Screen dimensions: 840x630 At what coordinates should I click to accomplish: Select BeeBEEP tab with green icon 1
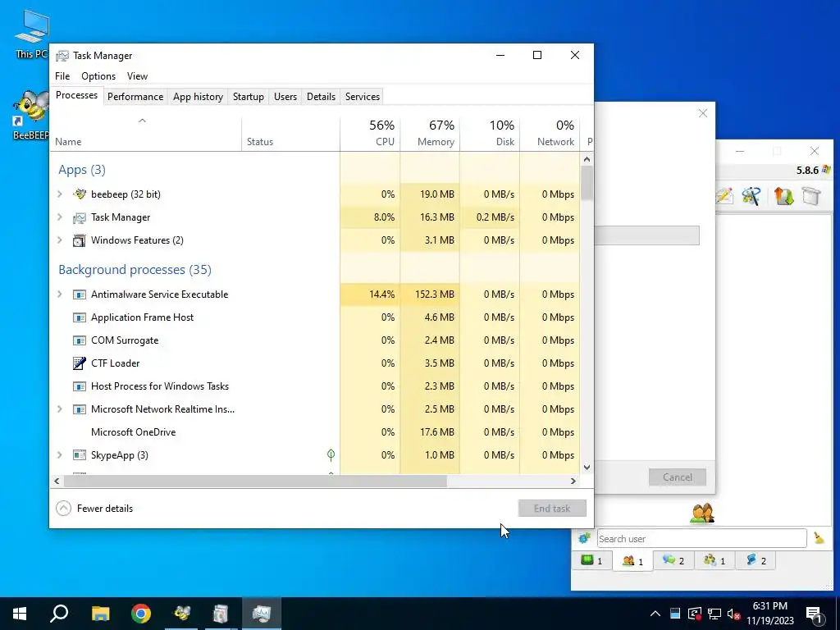(x=591, y=560)
